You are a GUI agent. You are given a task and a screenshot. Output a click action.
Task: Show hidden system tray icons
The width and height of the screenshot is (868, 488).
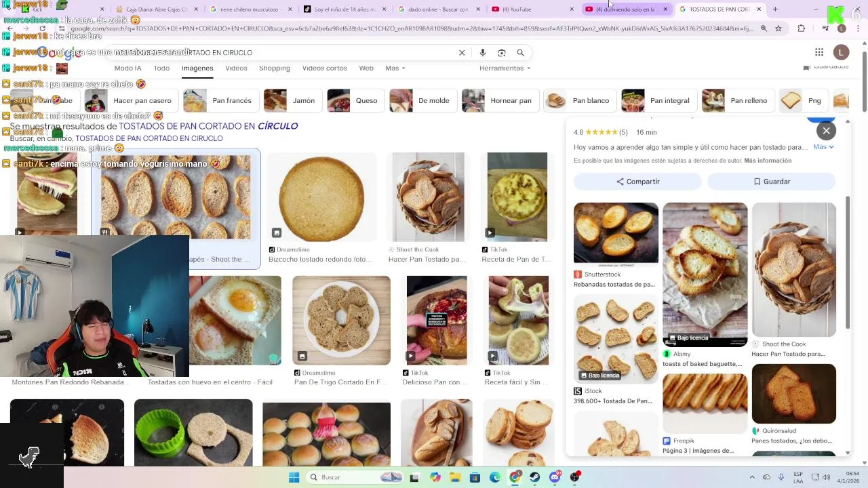click(x=751, y=477)
